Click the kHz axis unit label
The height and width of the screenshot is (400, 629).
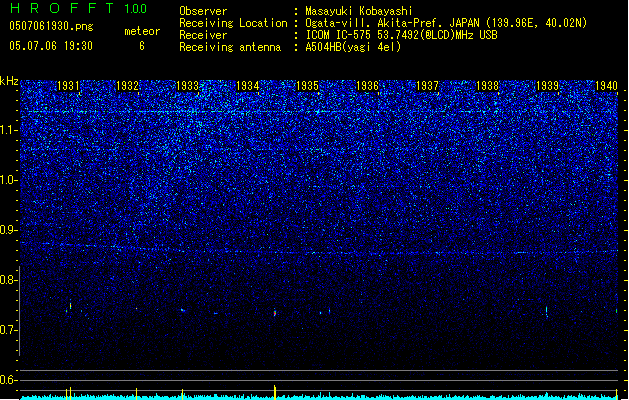click(9, 81)
